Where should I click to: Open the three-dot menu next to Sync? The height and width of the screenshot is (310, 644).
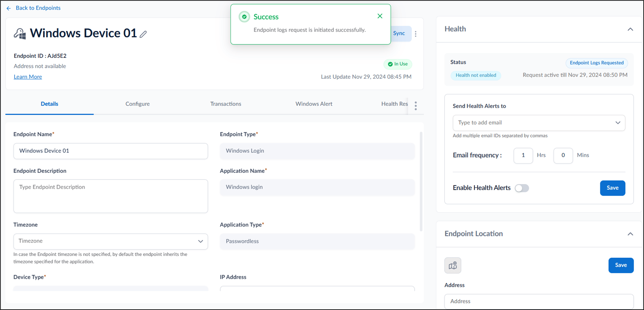point(416,34)
